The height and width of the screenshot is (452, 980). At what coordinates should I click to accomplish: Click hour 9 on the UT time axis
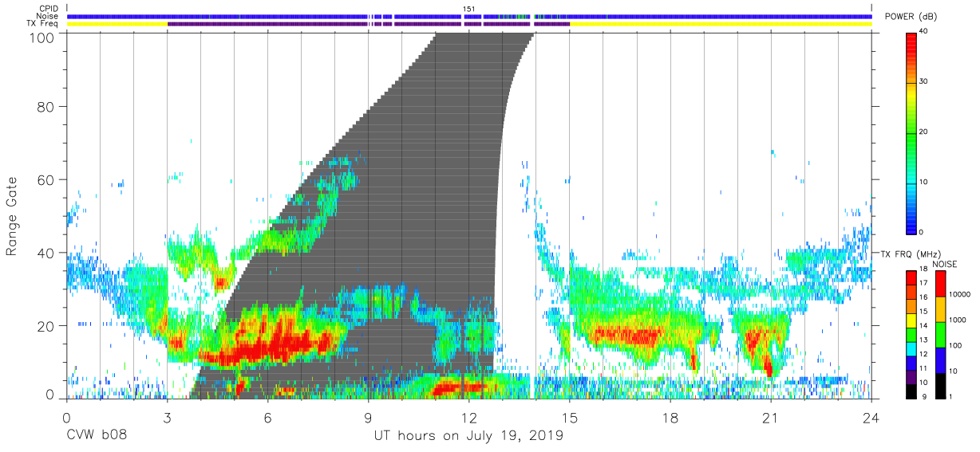pyautogui.click(x=368, y=418)
